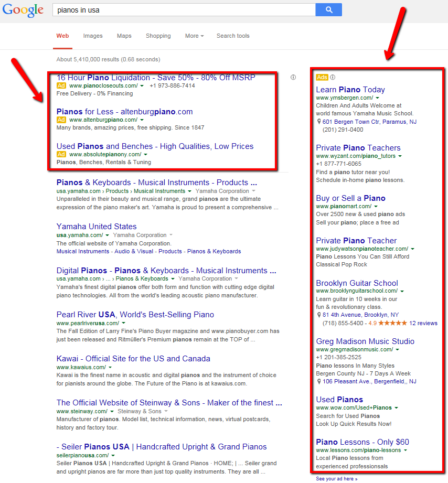Viewport: 448px width, 483px height.
Task: Open 'Digital Pianos - Pianos & Keyboards' result
Action: click(x=166, y=271)
